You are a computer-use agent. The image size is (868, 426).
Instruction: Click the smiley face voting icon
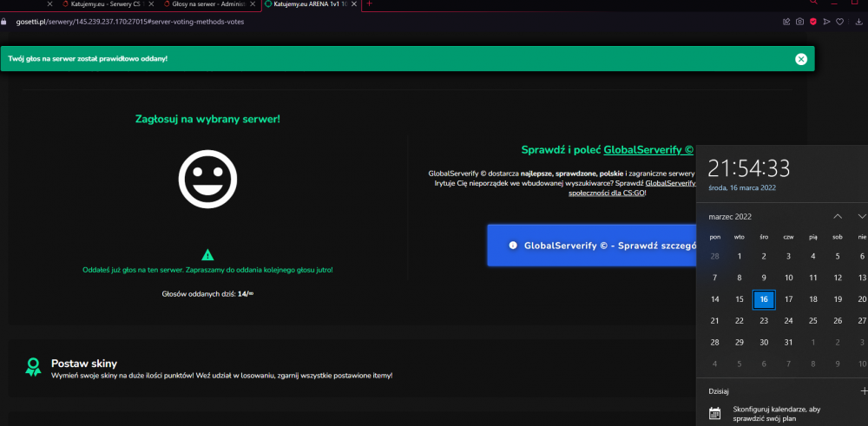click(207, 179)
